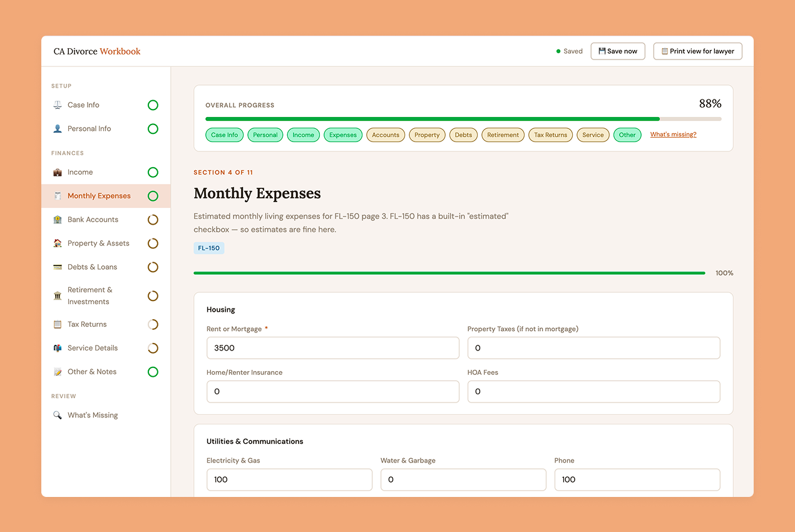
Task: Click the Case Info completion circle
Action: [153, 105]
